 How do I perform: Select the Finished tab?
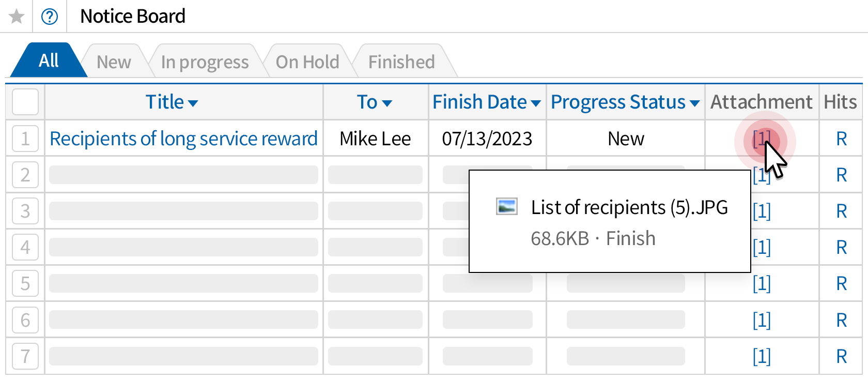tap(401, 62)
